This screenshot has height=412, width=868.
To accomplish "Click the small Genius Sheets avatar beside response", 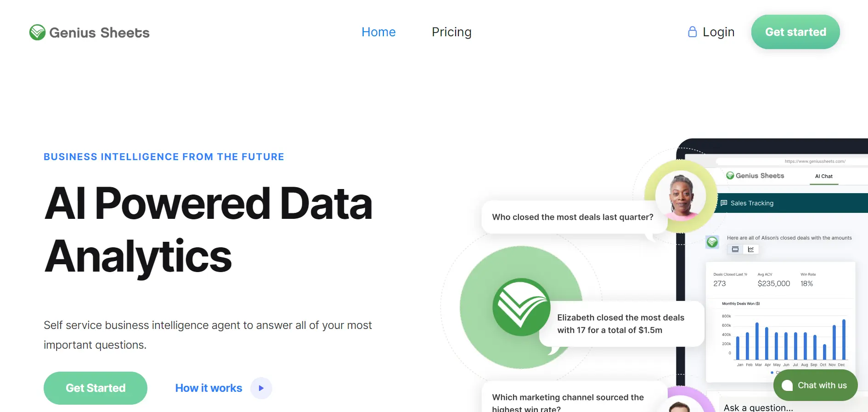I will [x=712, y=242].
